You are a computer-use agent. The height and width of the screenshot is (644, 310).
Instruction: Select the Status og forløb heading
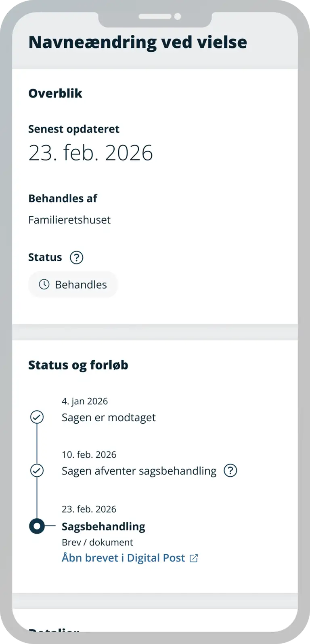coord(78,365)
